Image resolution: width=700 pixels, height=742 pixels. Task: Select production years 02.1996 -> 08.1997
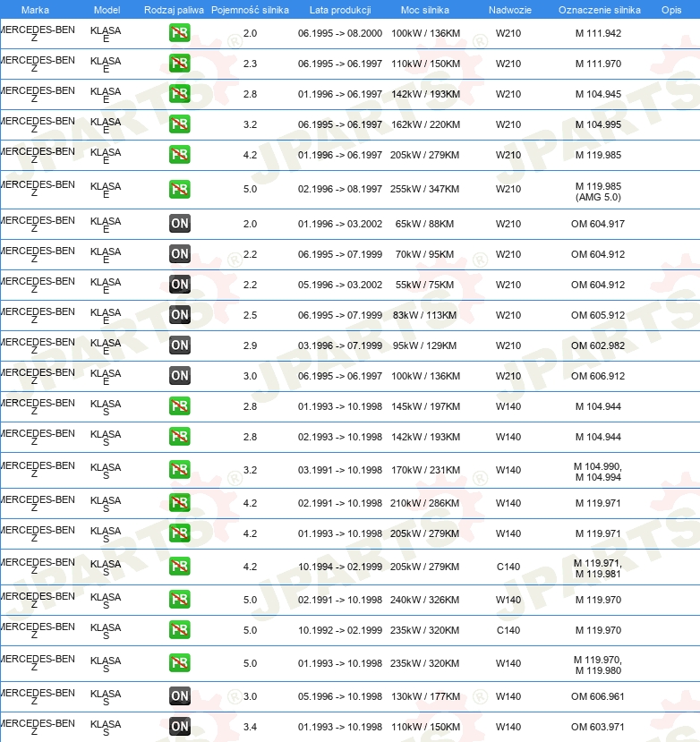pos(340,189)
